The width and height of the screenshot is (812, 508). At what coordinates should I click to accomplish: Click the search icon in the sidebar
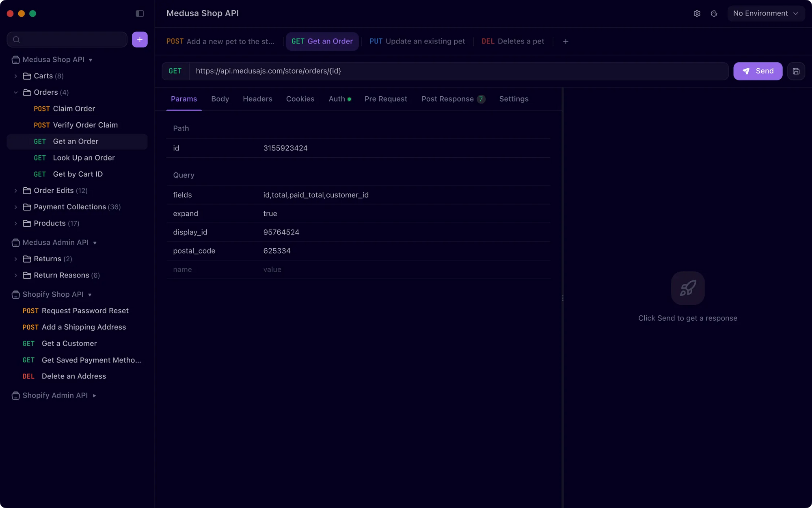click(x=16, y=39)
